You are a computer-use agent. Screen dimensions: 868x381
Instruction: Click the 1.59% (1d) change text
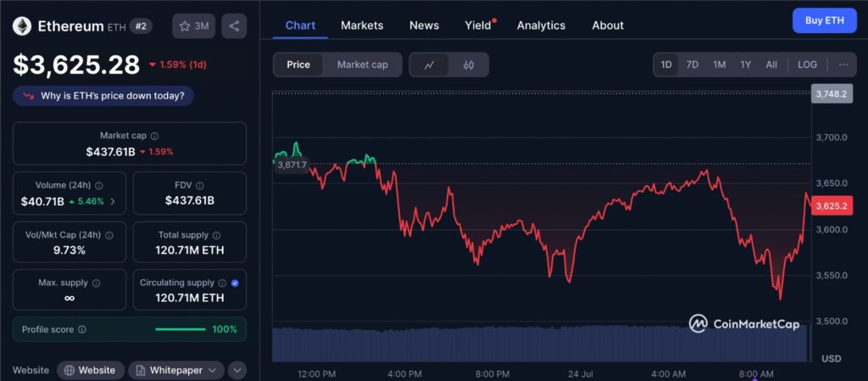coord(183,64)
